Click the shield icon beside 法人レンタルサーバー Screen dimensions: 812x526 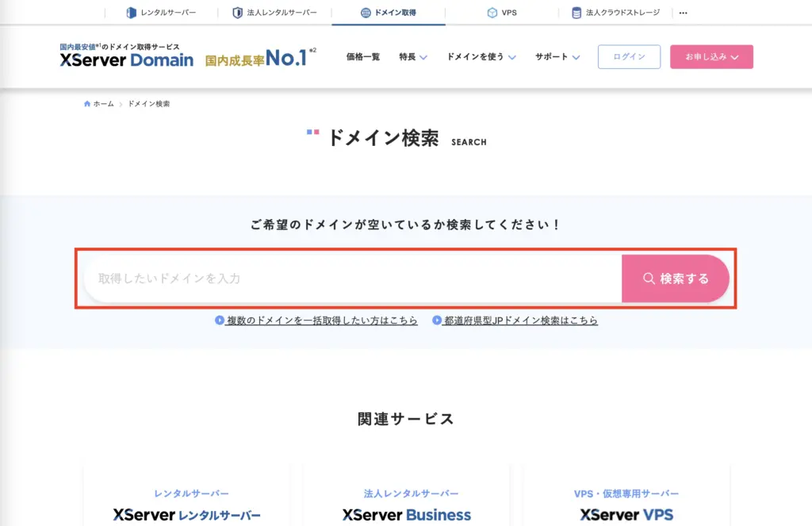(x=238, y=13)
